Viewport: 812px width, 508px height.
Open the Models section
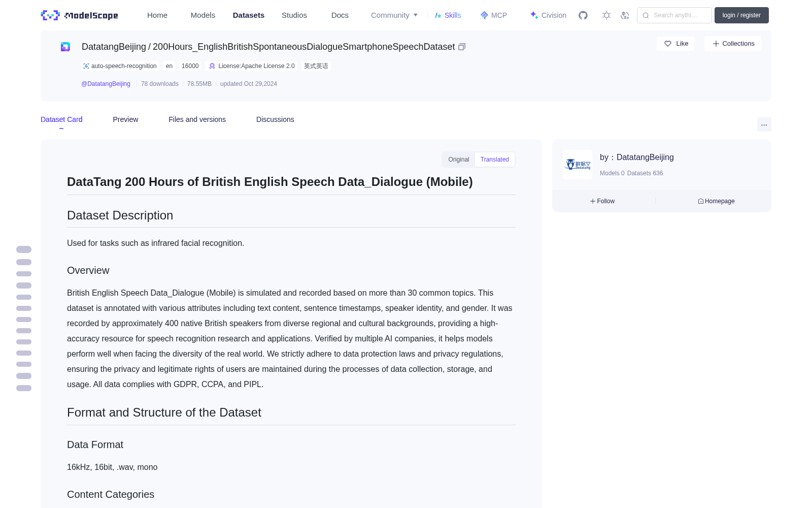point(203,15)
